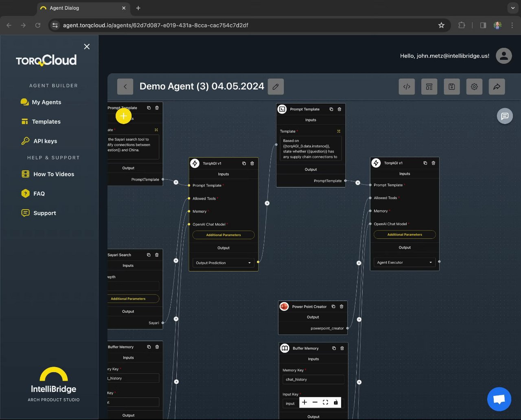Duplicate the TorqAGI v1 node with Output Prediction
The width and height of the screenshot is (521, 420).
pos(244,163)
